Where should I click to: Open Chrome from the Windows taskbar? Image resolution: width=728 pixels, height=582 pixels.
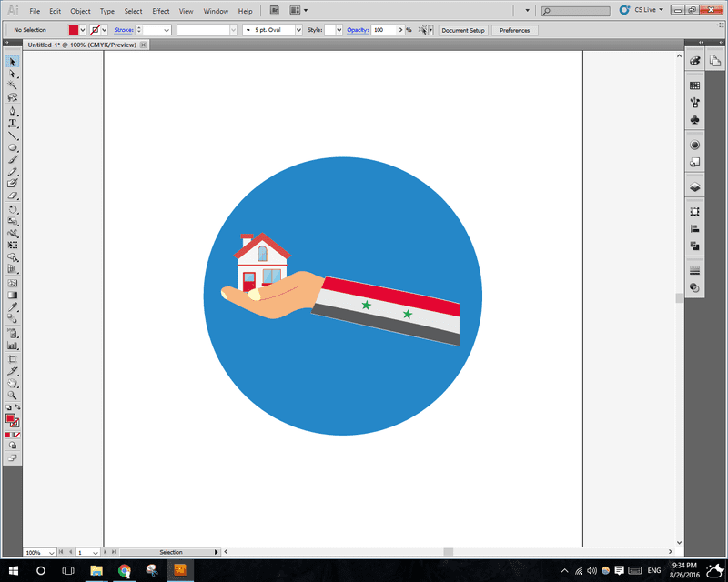(125, 571)
